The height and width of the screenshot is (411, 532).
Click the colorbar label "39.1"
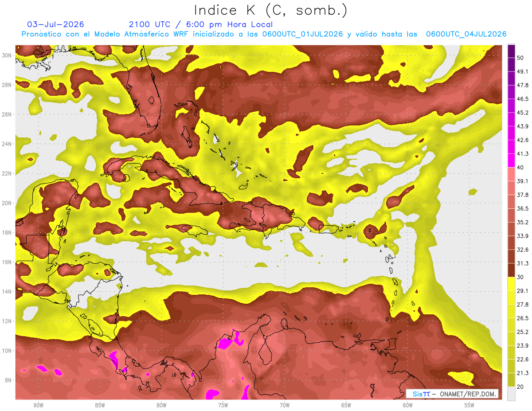523,181
